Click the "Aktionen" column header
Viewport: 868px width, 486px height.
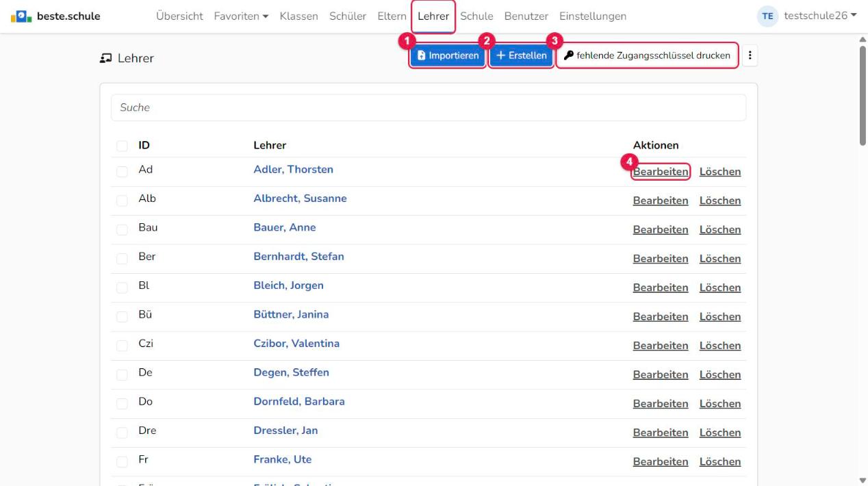tap(656, 145)
